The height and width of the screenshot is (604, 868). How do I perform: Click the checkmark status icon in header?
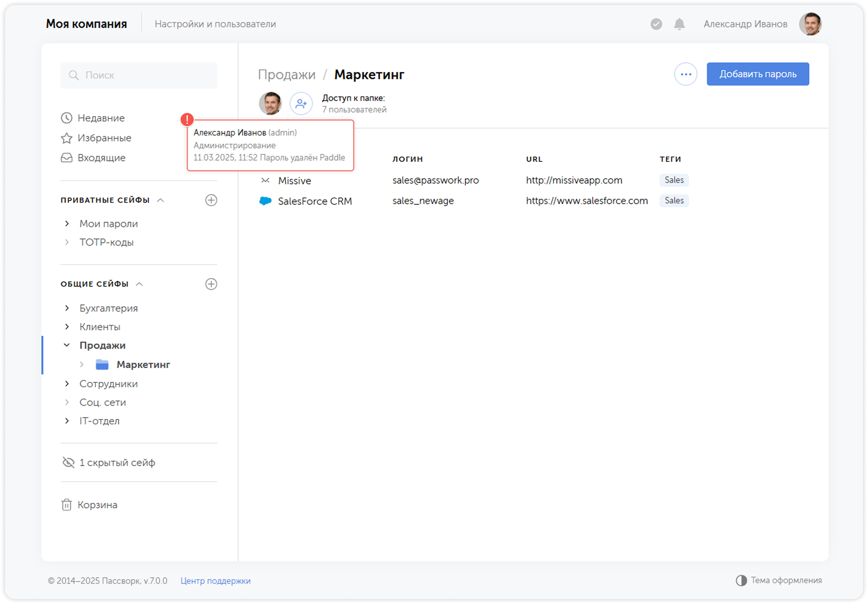point(656,24)
